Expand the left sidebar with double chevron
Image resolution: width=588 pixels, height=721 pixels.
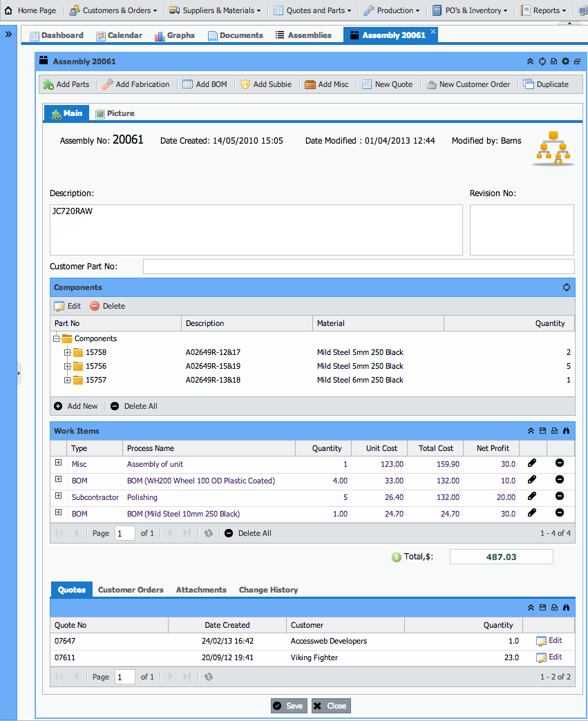[x=8, y=34]
